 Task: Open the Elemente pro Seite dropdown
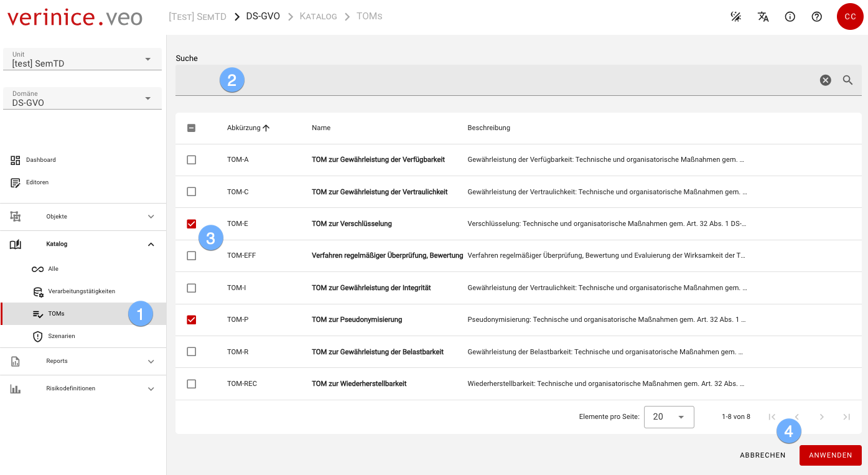tap(668, 416)
